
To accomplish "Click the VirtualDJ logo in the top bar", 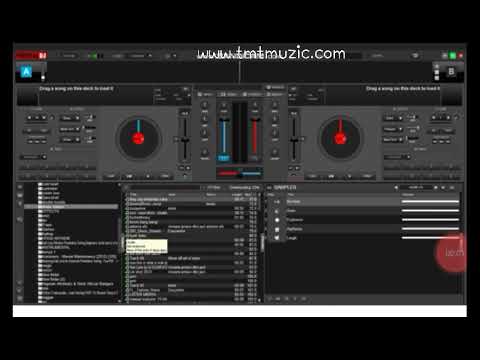I will tap(32, 55).
